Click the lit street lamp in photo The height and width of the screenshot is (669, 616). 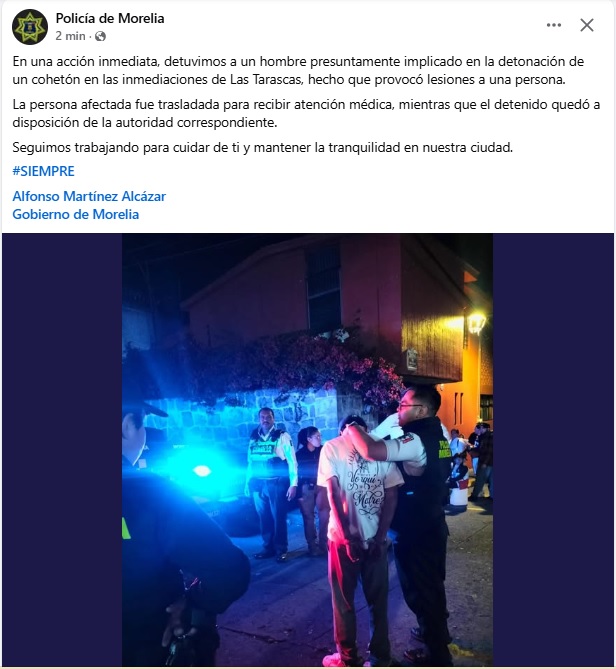[477, 323]
